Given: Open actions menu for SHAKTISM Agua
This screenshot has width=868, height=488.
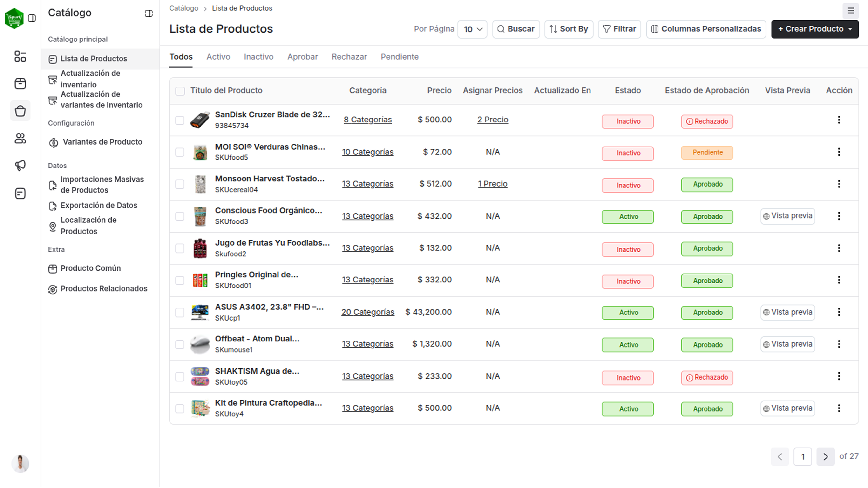Looking at the screenshot, I should pyautogui.click(x=839, y=376).
